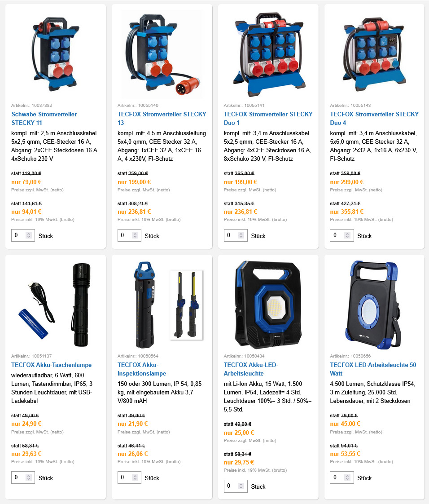The image size is (429, 504).
Task: Use quantity stepper arrows for STECKY Duo 1
Action: click(x=241, y=235)
